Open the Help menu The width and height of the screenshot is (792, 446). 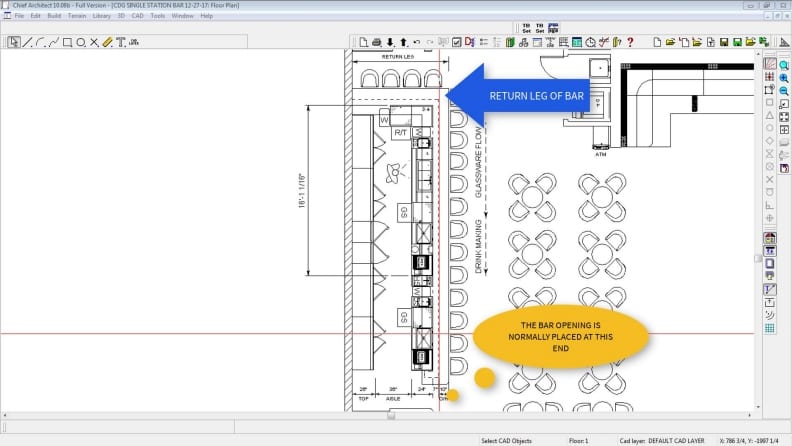pyautogui.click(x=206, y=16)
